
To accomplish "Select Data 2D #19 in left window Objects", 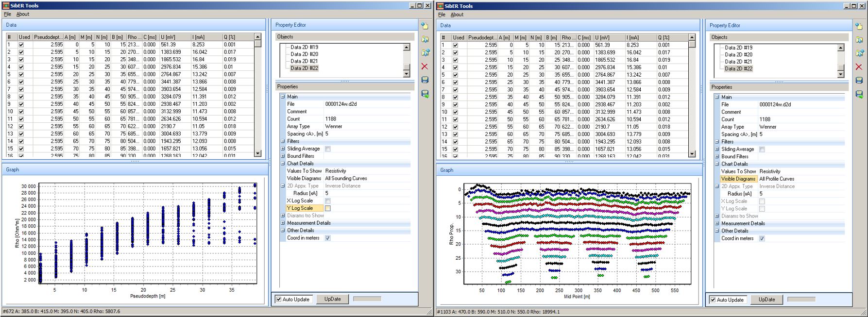I will [304, 47].
